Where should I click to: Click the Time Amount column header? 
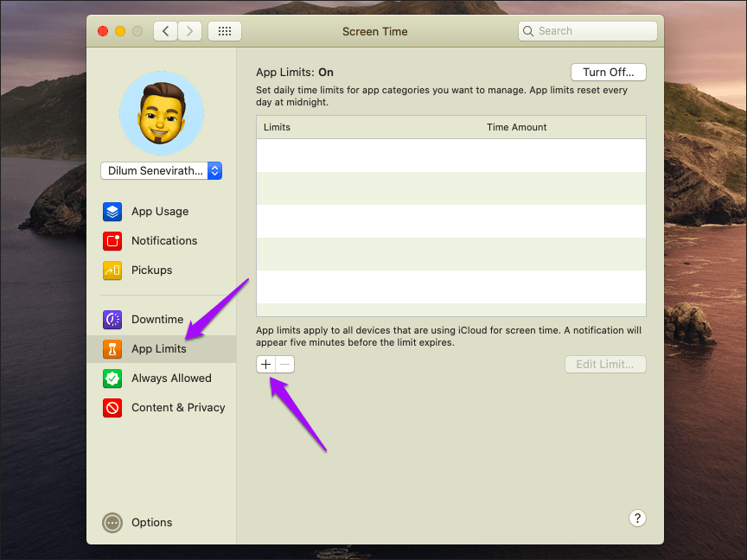click(516, 127)
